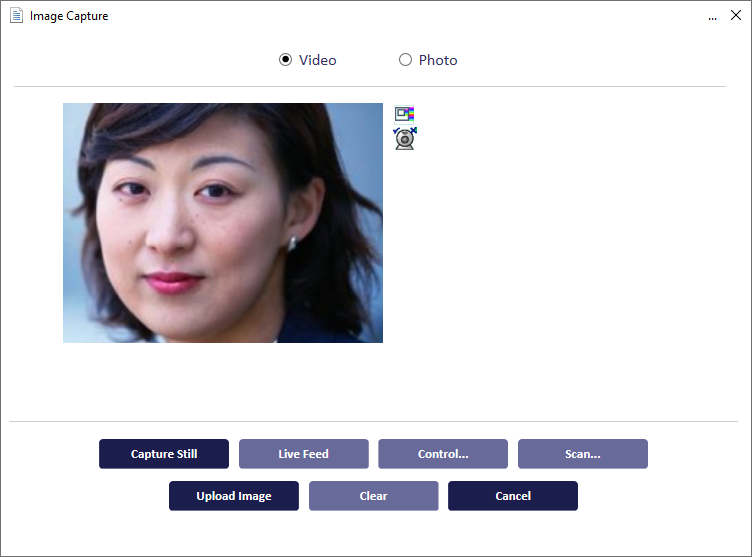This screenshot has width=752, height=557.
Task: Open the Control... dialog
Action: pyautogui.click(x=443, y=454)
